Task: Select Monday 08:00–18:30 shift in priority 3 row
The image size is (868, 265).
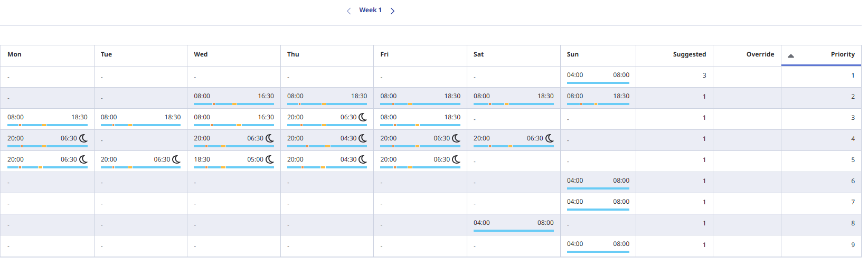Action: pyautogui.click(x=48, y=119)
